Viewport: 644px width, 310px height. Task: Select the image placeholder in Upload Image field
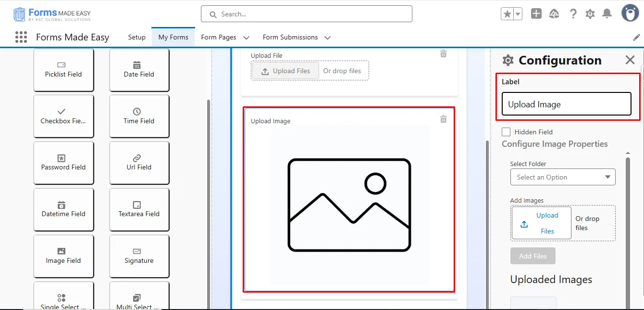[349, 205]
